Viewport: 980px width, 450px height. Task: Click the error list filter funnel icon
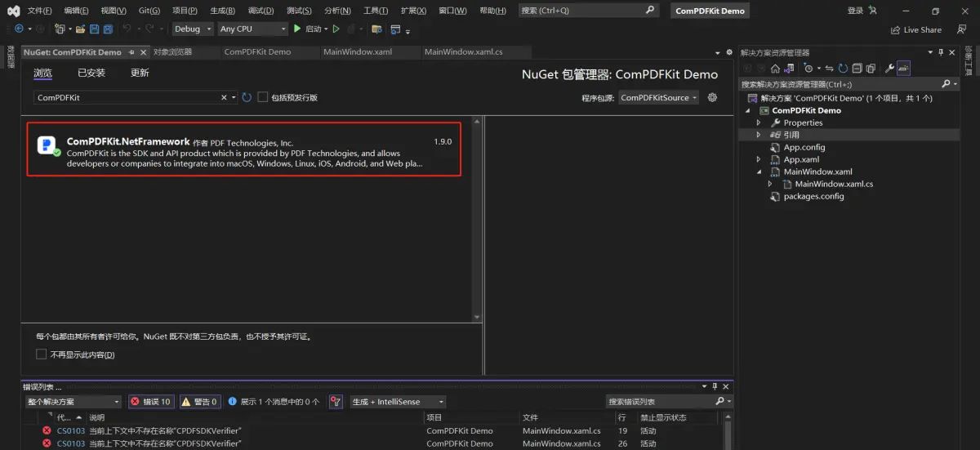(x=336, y=402)
